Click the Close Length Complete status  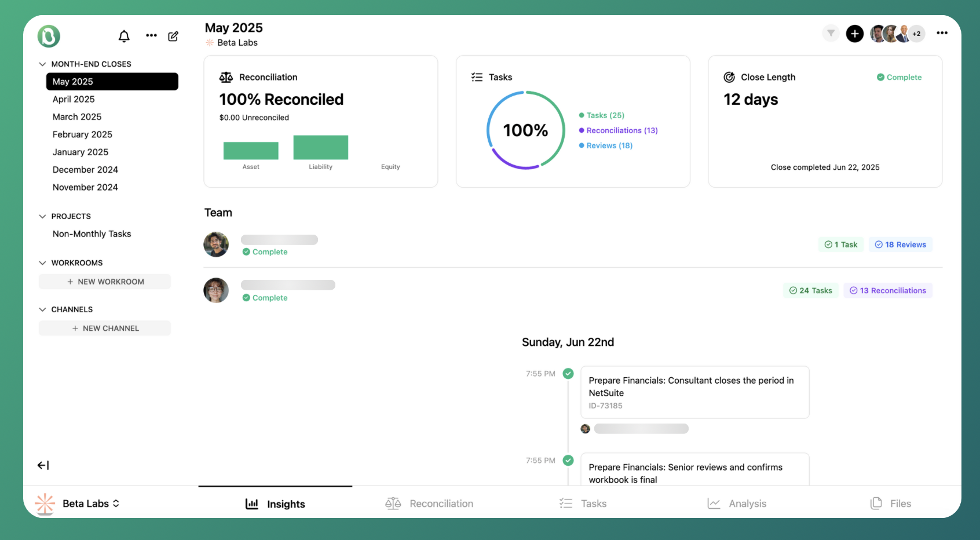[x=899, y=77]
